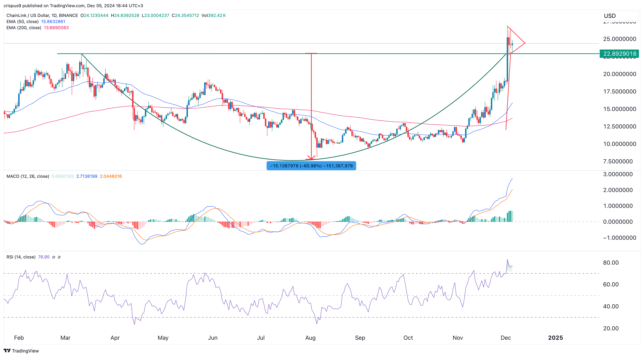
Task: Select the RSI (14, close) legend
Action: 21,257
